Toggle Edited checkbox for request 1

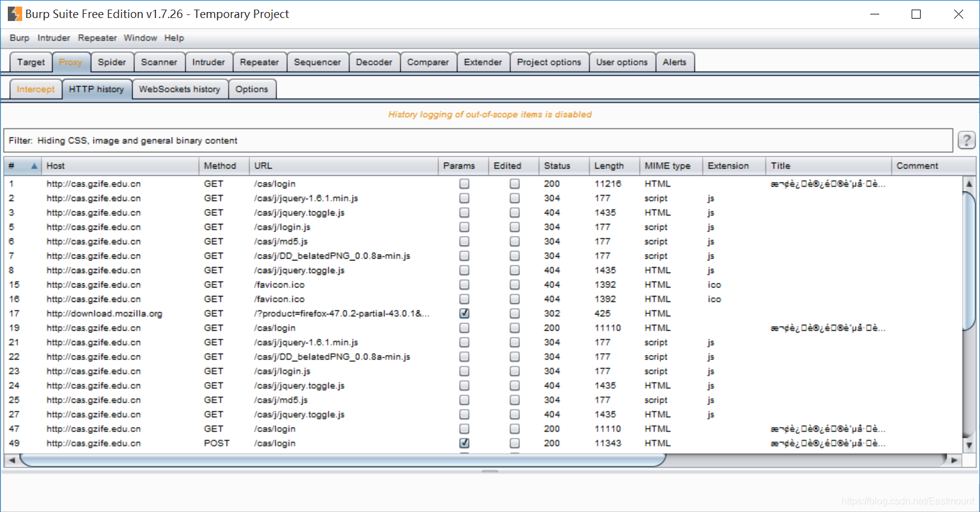pyautogui.click(x=515, y=184)
